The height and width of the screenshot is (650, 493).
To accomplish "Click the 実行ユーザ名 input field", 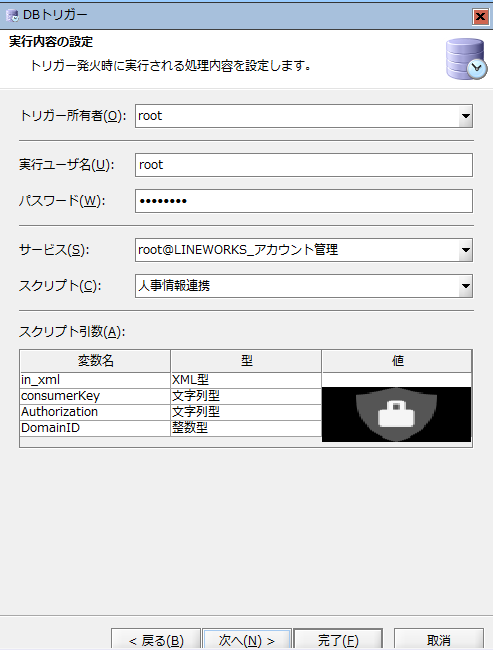I will click(304, 165).
